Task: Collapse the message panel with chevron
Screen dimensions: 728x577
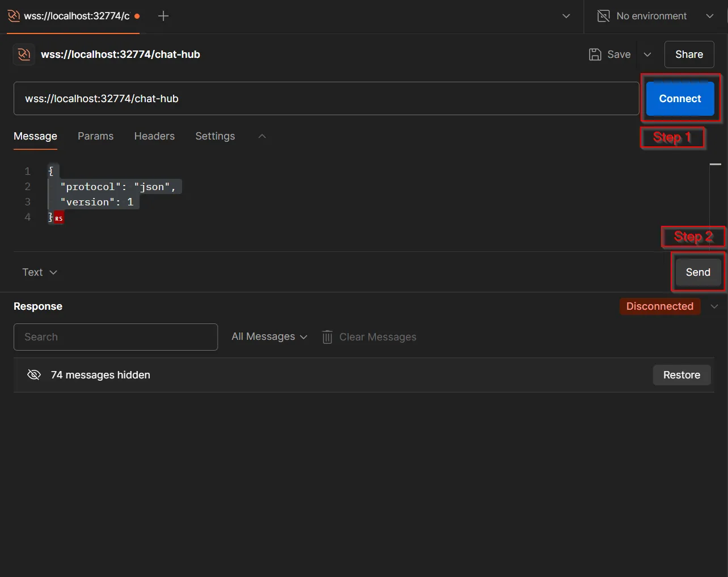Action: pyautogui.click(x=262, y=136)
